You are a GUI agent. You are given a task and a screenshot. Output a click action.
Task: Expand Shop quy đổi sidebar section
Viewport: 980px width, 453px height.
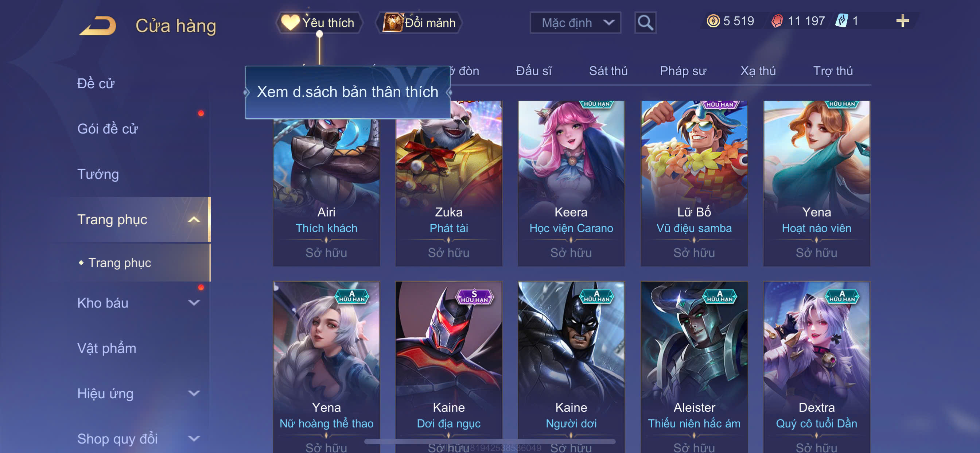(x=194, y=438)
